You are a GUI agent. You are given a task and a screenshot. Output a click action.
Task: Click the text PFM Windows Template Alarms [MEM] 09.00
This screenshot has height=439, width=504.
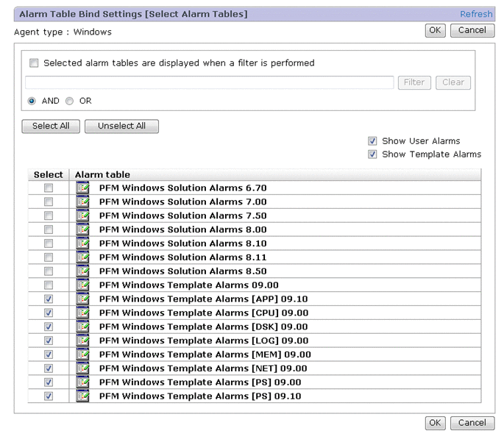(x=205, y=354)
